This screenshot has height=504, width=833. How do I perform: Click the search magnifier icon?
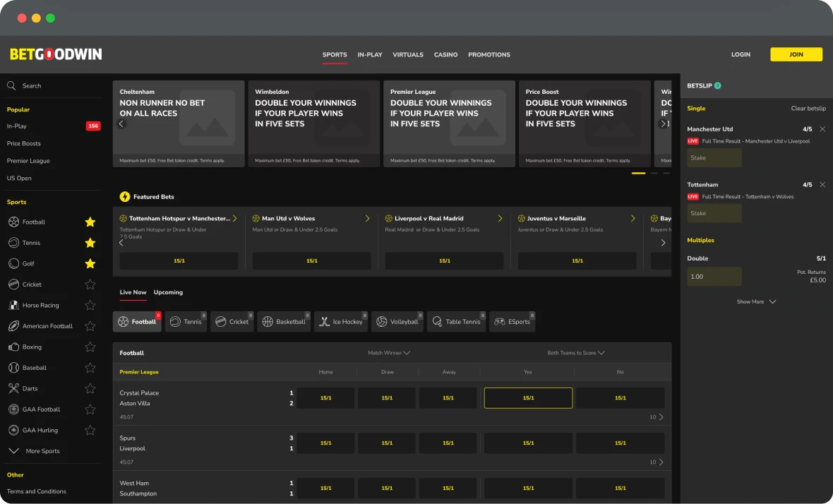[x=11, y=85]
